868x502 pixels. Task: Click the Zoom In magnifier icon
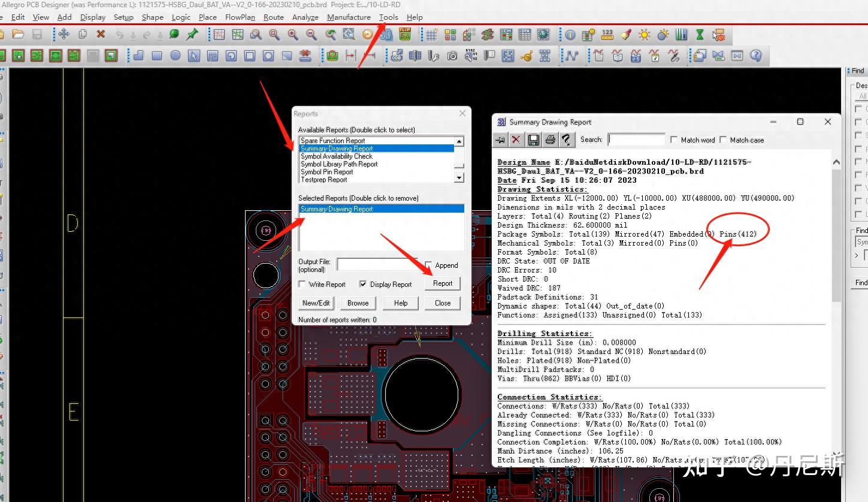[293, 34]
